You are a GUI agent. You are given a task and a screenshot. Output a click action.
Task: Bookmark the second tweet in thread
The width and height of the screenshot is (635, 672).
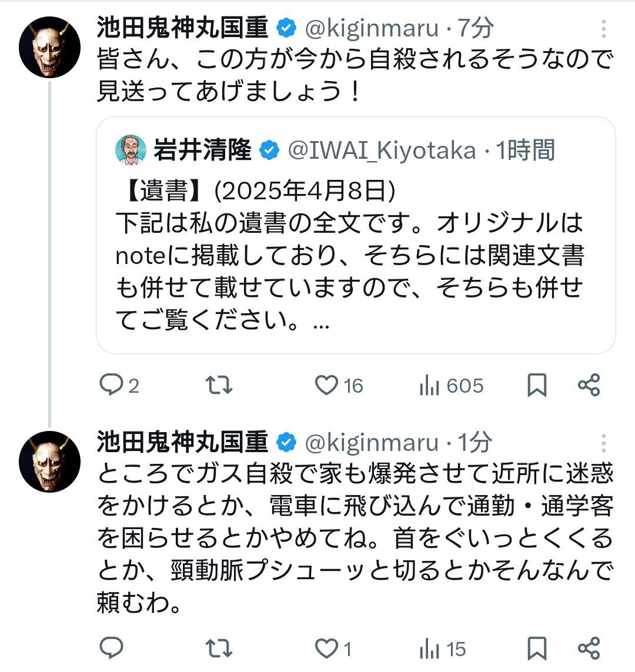(x=537, y=648)
